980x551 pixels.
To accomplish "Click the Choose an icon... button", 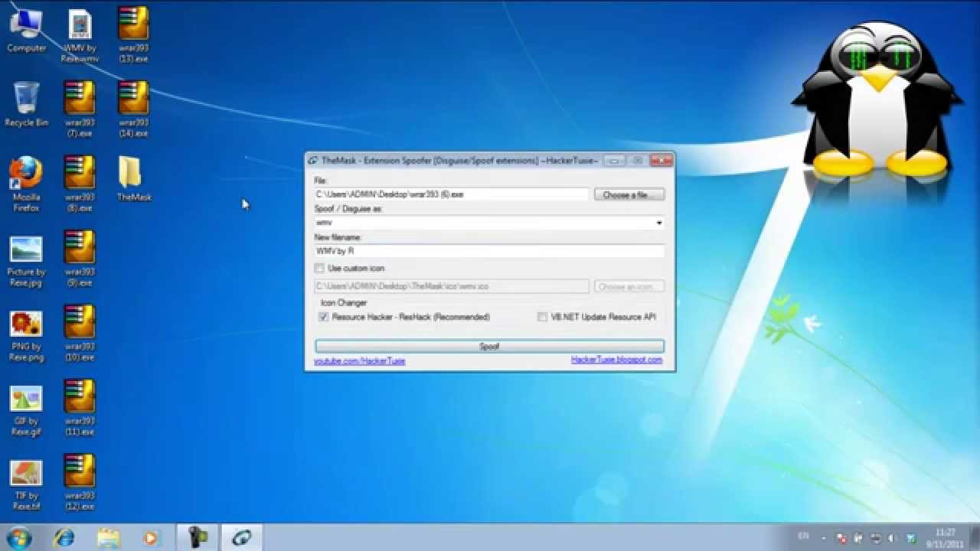I will 629,286.
